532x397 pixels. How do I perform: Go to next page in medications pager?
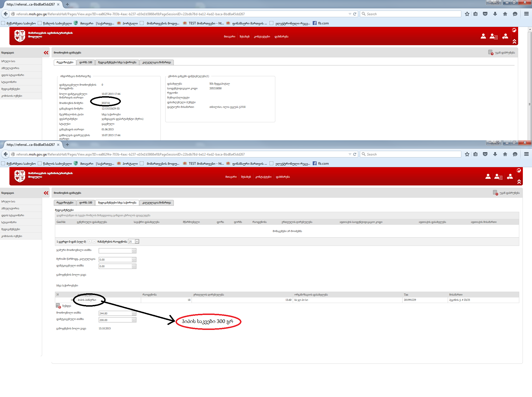pyautogui.click(x=94, y=241)
